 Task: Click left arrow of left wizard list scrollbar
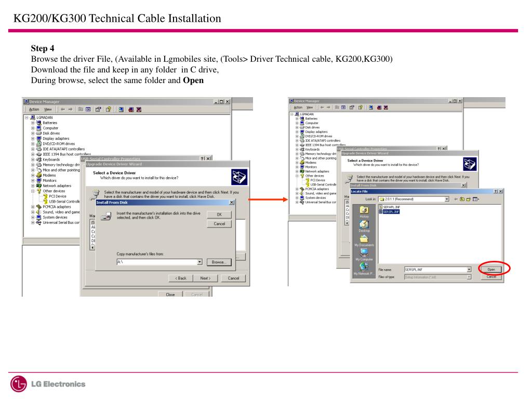tap(92, 247)
